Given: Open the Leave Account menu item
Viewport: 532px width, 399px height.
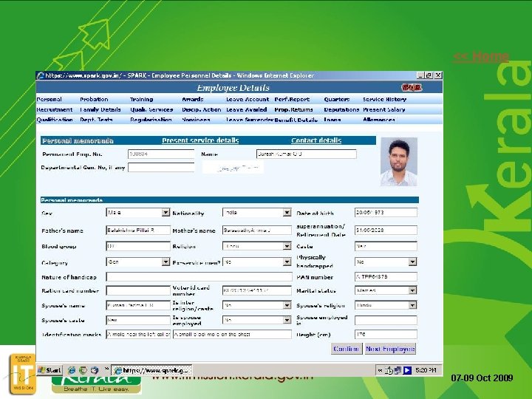Looking at the screenshot, I should pos(248,100).
